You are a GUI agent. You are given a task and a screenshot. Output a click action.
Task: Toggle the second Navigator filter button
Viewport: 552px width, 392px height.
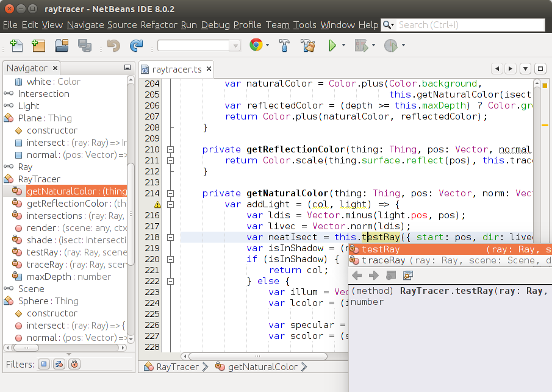click(59, 364)
